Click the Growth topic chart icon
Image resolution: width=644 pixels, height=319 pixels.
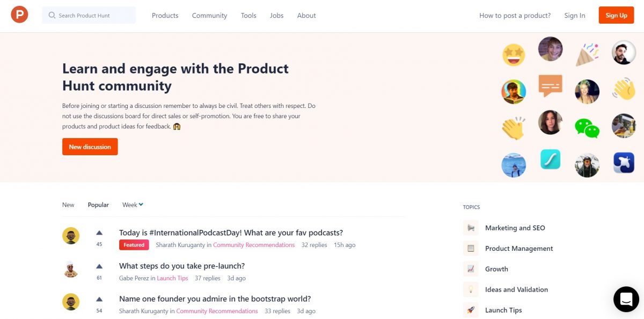pos(471,269)
